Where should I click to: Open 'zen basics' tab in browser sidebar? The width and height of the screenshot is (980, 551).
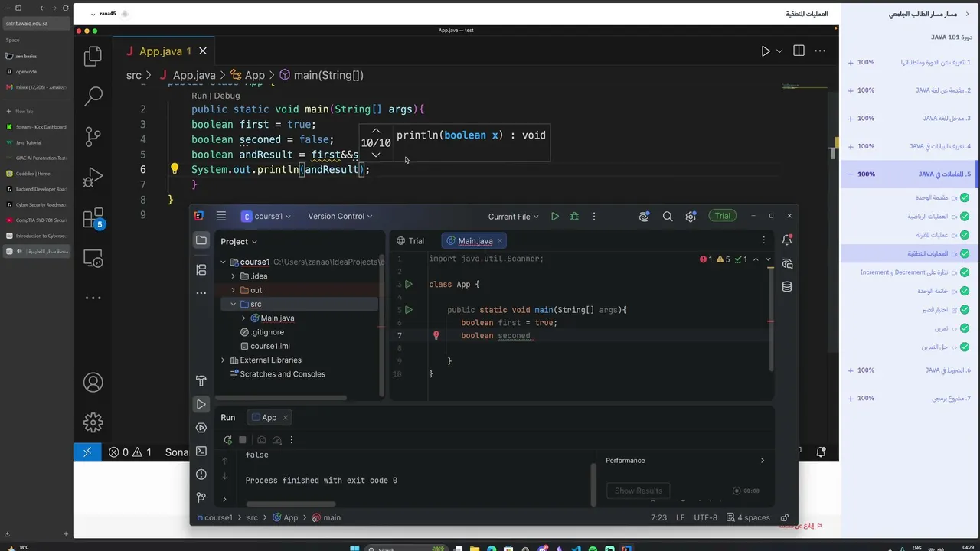point(37,56)
